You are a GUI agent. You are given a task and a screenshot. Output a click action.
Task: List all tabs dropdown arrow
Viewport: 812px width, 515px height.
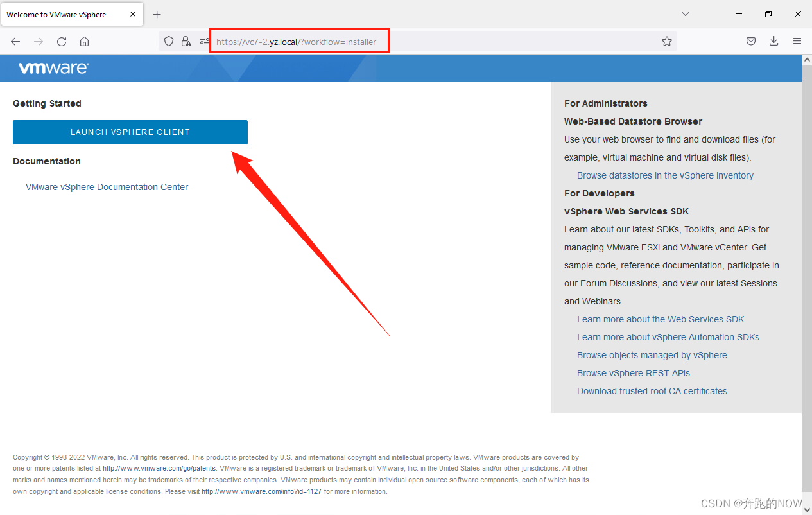686,14
